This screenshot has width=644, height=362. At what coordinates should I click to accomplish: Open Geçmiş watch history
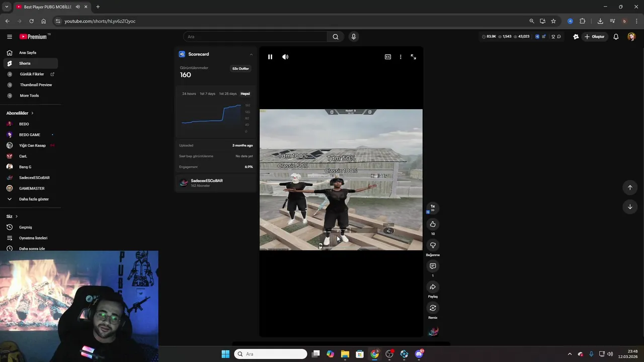click(31, 227)
